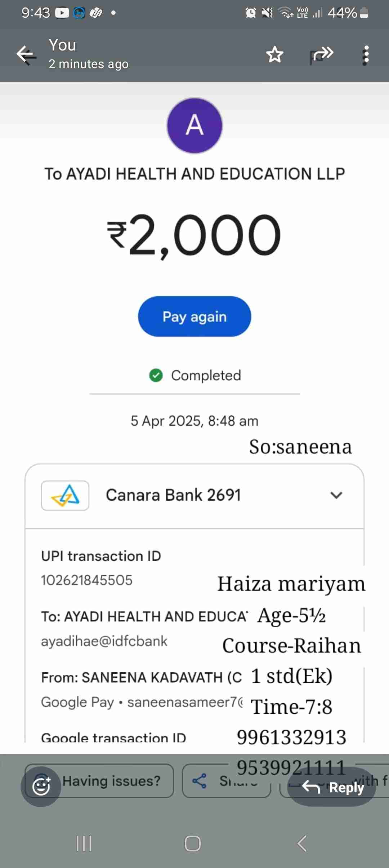The image size is (389, 868).
Task: Tap the purple A recipient avatar
Action: [194, 125]
